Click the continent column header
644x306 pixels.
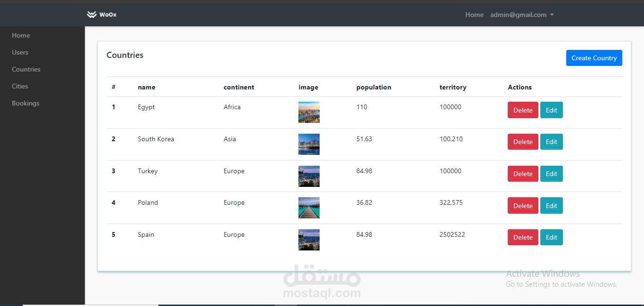click(239, 87)
